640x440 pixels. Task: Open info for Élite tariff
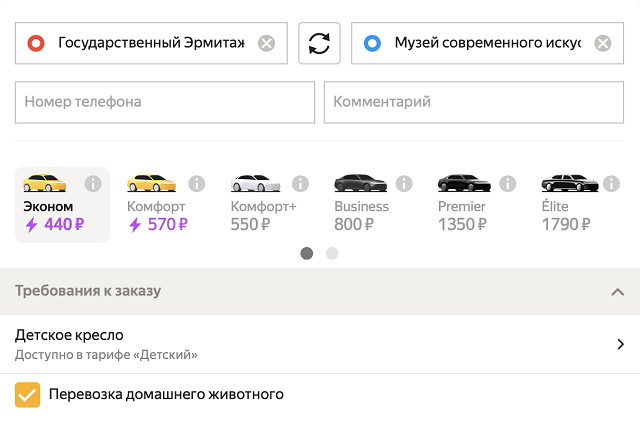coord(611,184)
